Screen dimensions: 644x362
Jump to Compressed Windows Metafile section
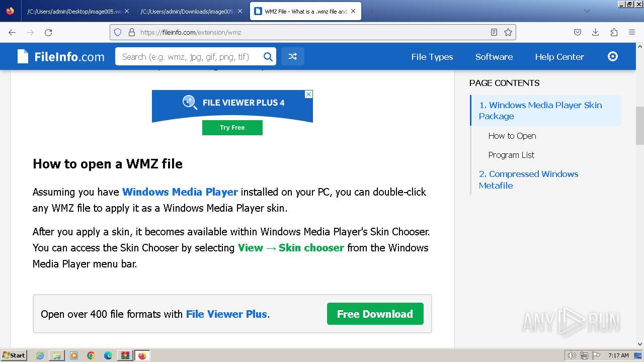tap(528, 179)
